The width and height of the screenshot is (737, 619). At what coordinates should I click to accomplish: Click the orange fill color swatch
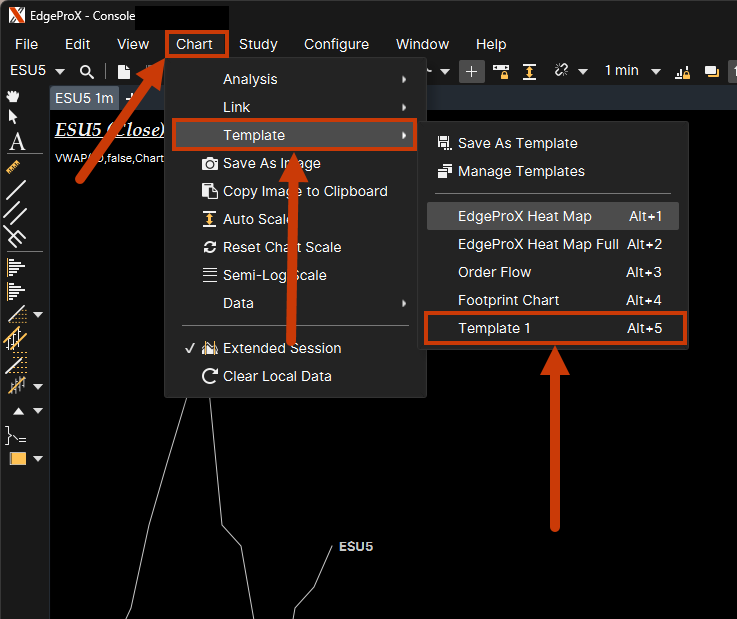[17, 459]
